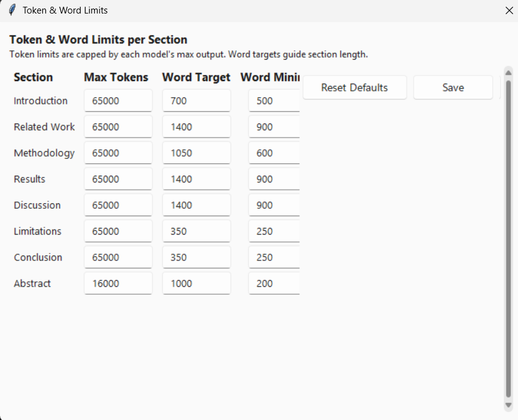Edit Introduction Word Target field
Screen dimensions: 518x420
(x=197, y=101)
